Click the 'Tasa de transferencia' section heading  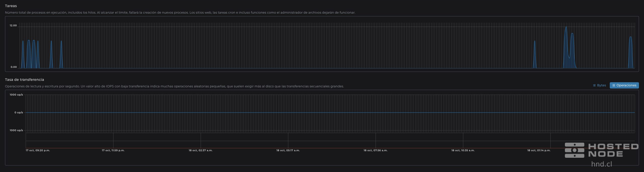point(24,80)
